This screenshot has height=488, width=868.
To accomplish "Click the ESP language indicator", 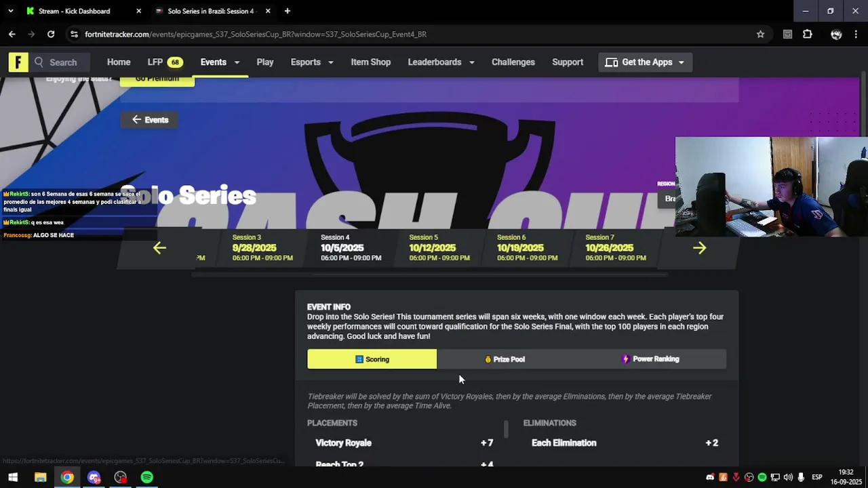I will (817, 477).
